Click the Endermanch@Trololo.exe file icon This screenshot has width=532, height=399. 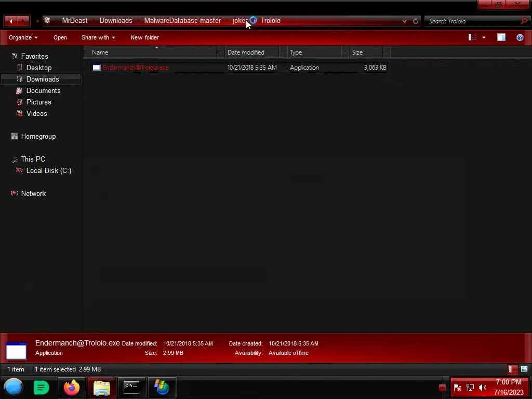96,68
